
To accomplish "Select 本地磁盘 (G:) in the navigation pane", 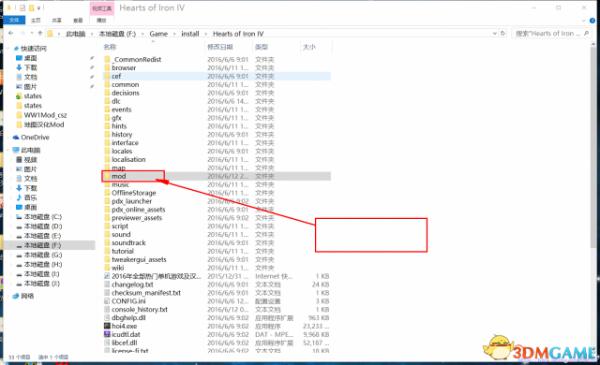I will [43, 255].
